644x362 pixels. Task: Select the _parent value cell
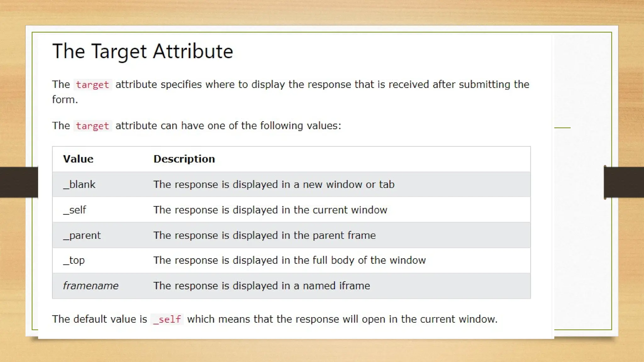[82, 235]
